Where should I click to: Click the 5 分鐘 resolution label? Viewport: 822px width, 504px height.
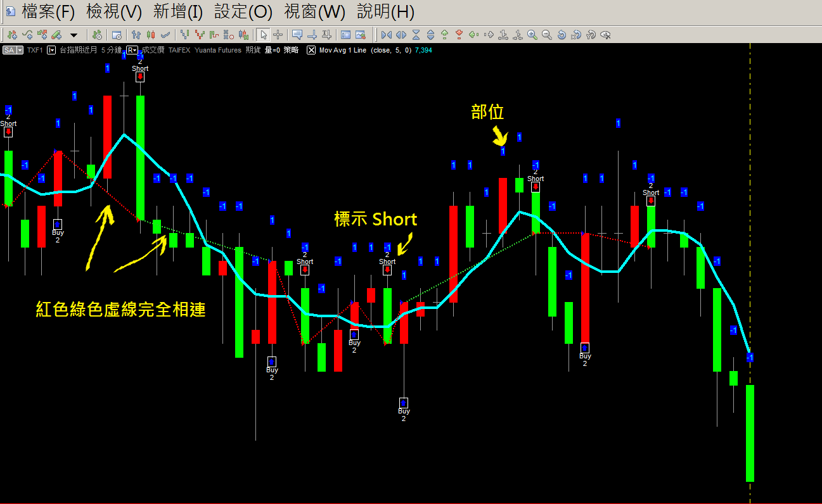tap(112, 50)
